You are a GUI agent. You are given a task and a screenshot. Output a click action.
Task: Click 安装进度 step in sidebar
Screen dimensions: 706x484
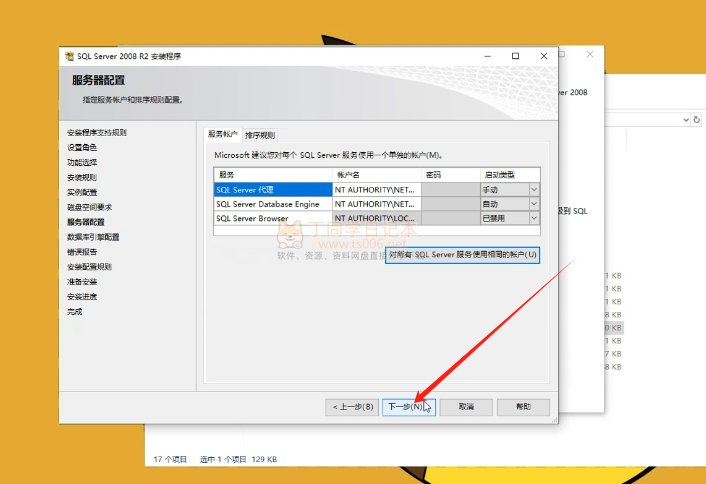pyautogui.click(x=82, y=297)
